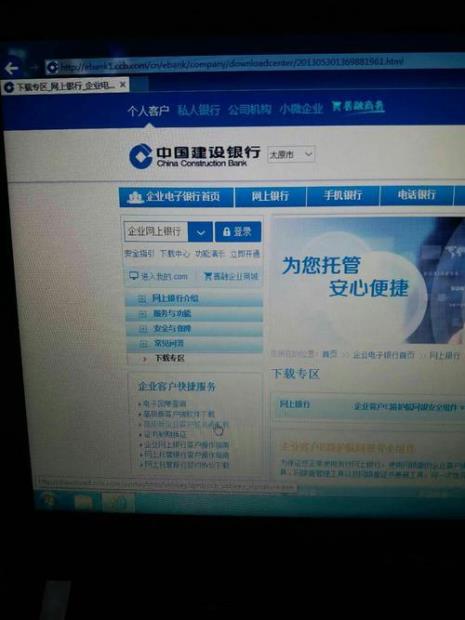Viewport: 465px width, 620px height.
Task: Click the browser back arrow
Action: point(11,68)
